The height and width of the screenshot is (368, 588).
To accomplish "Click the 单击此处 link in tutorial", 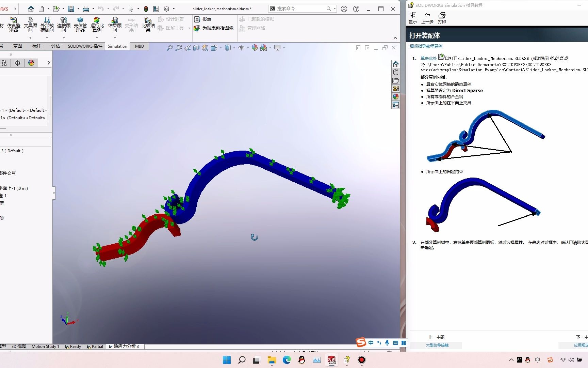I will pyautogui.click(x=429, y=59).
